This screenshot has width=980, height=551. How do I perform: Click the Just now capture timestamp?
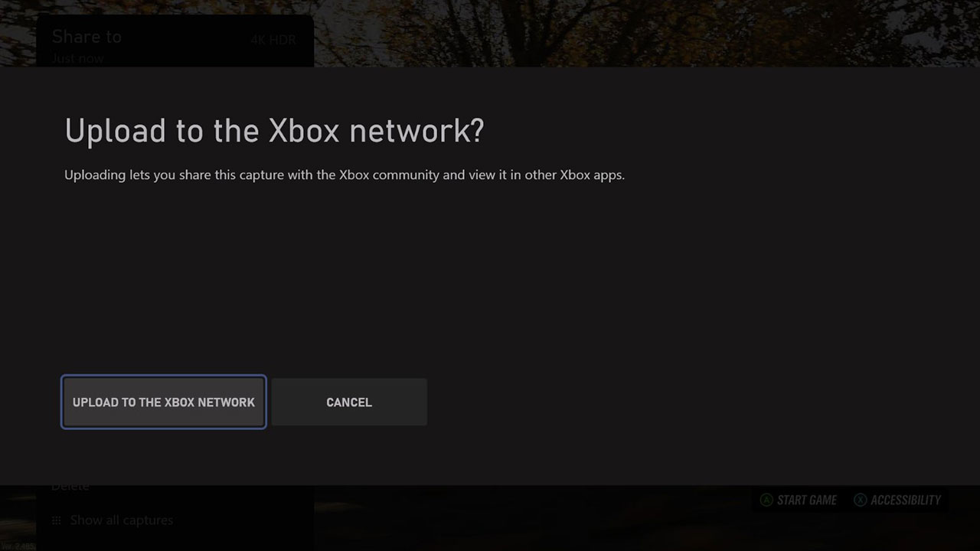(77, 58)
